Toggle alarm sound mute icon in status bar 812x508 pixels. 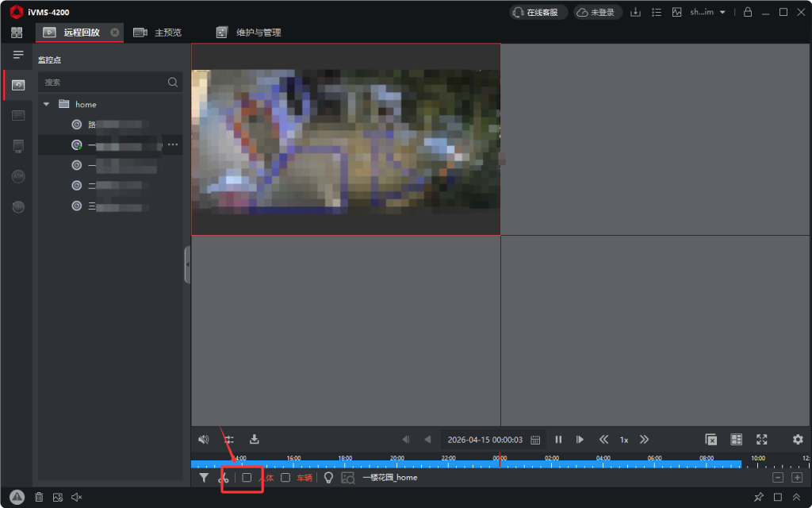(x=77, y=497)
